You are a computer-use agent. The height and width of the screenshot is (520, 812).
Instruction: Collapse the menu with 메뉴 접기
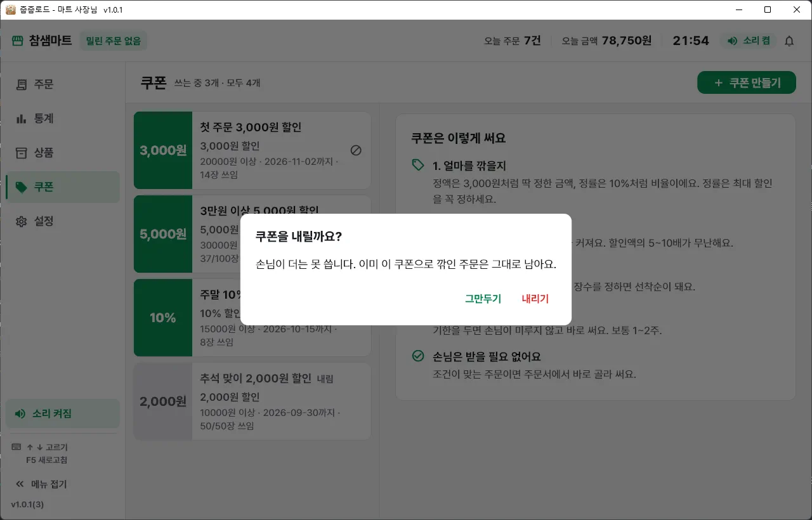[41, 484]
